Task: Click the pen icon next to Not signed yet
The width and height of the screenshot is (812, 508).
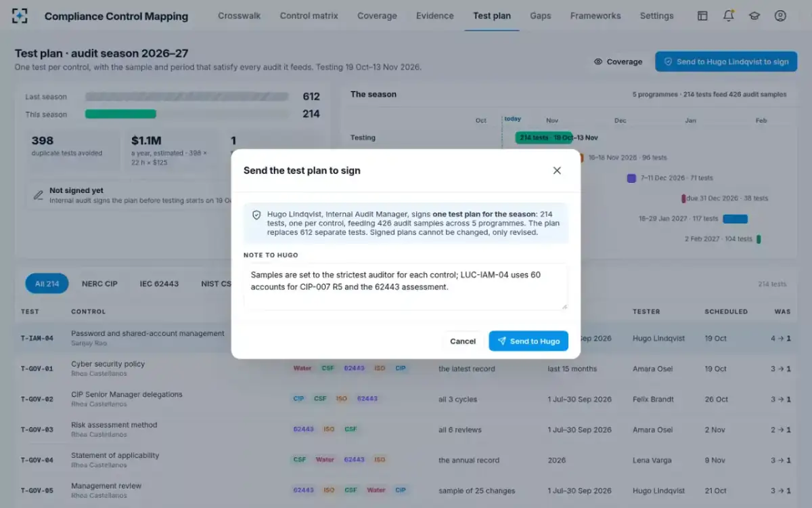Action: tap(39, 196)
